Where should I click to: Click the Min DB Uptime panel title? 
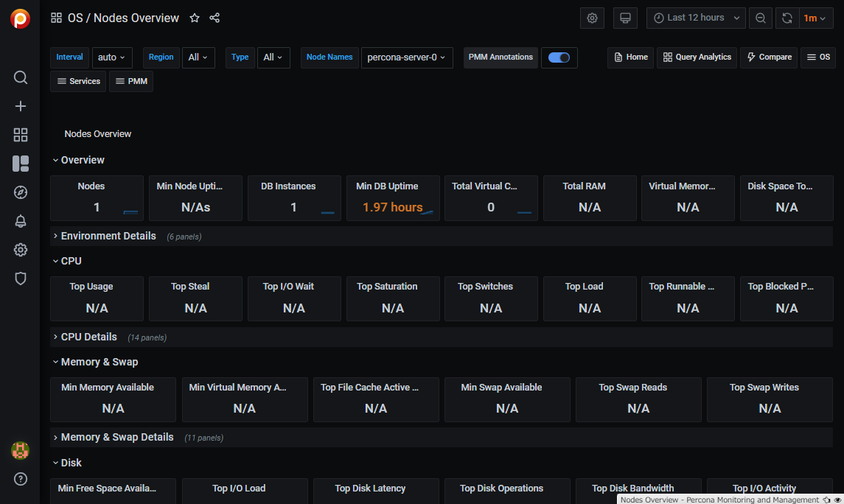387,186
